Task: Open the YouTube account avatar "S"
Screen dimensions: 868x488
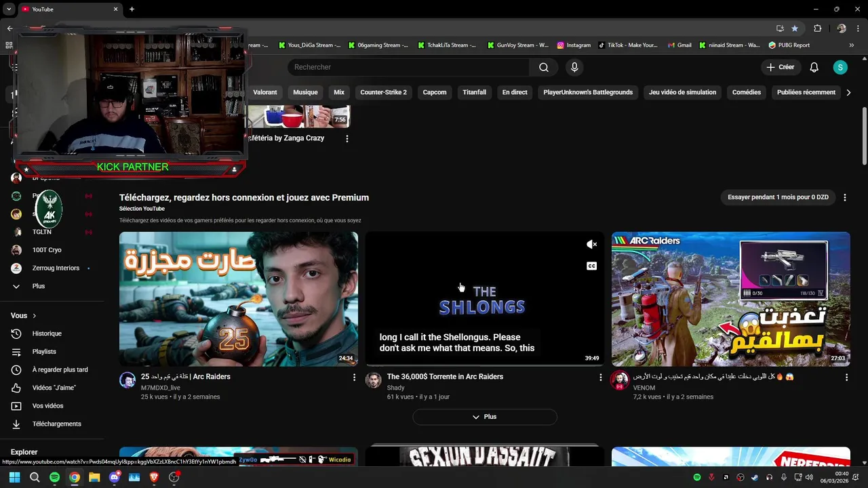Action: click(x=840, y=67)
